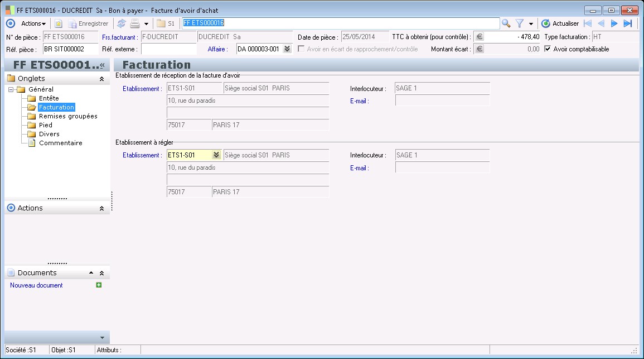
Task: Click the printer icon in toolbar
Action: tap(134, 23)
